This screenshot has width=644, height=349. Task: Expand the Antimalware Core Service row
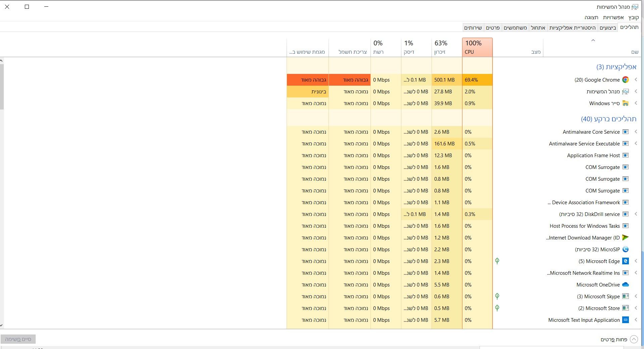[x=636, y=132]
